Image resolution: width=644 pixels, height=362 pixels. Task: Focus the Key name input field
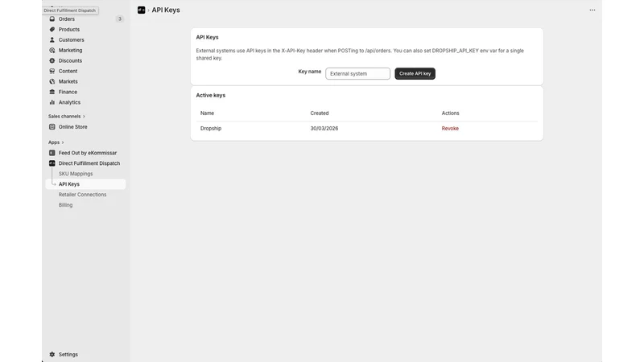(357, 73)
